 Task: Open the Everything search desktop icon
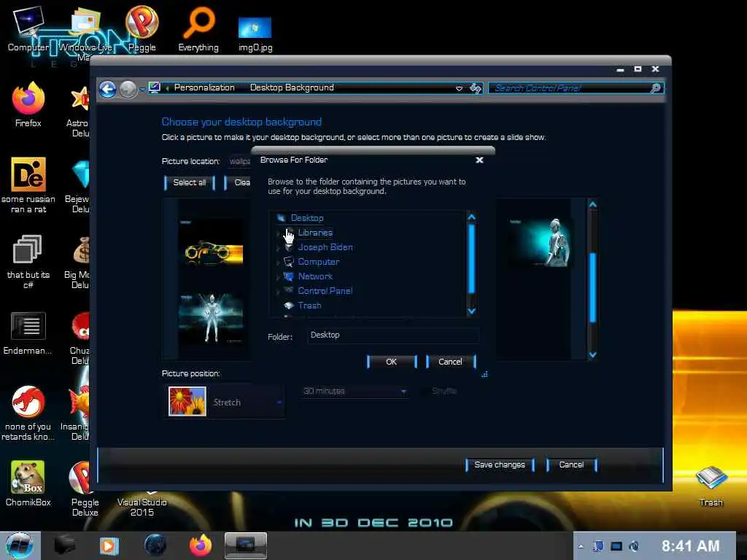point(198,28)
